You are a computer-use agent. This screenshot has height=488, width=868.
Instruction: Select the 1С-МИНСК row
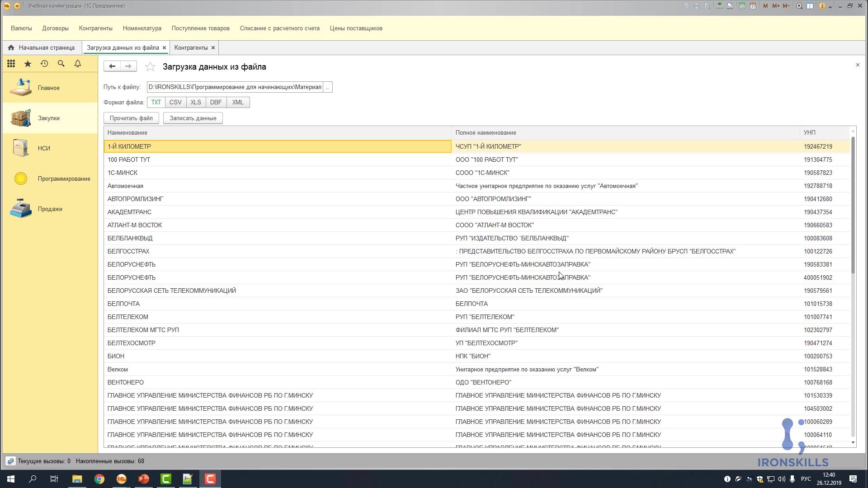tap(477, 173)
